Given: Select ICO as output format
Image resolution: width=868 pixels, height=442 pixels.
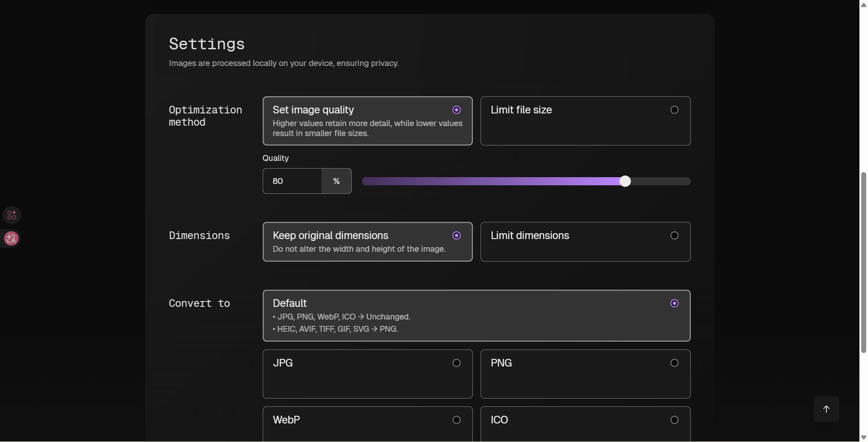Looking at the screenshot, I should (585, 424).
